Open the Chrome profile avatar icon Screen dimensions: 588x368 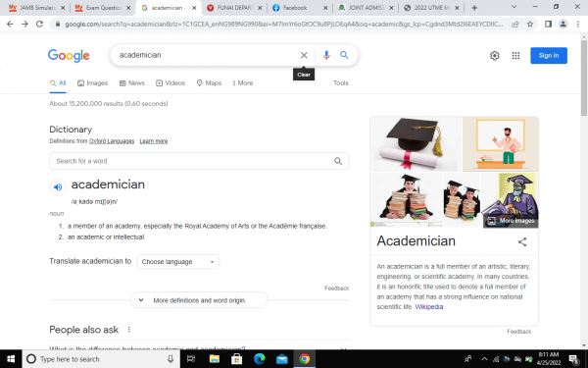[x=563, y=24]
